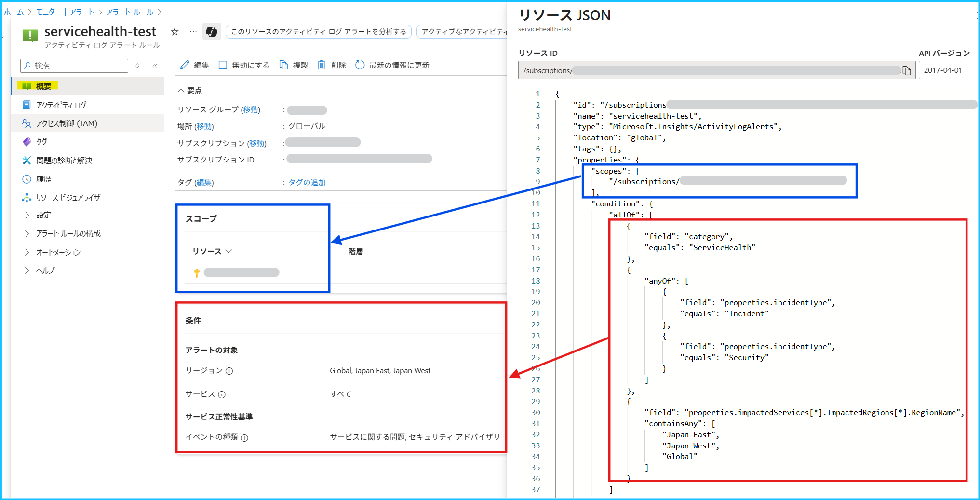Click 編集 link next to タグ
980x500 pixels.
click(x=204, y=182)
